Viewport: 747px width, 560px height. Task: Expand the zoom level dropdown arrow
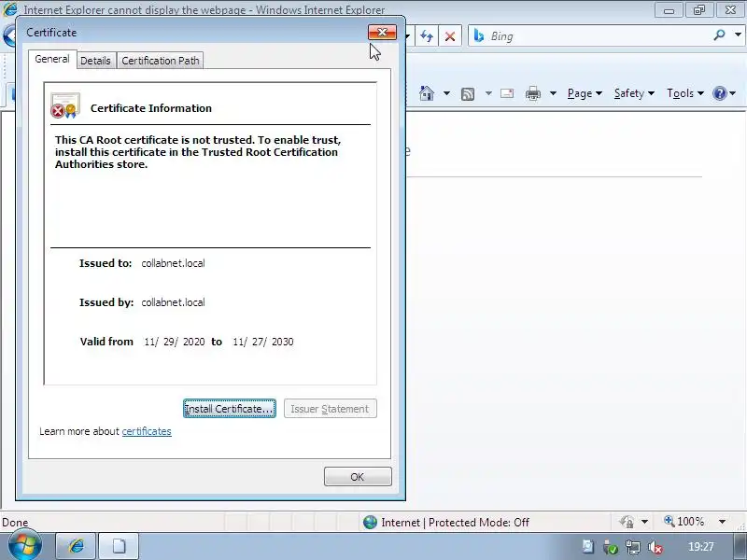point(722,522)
